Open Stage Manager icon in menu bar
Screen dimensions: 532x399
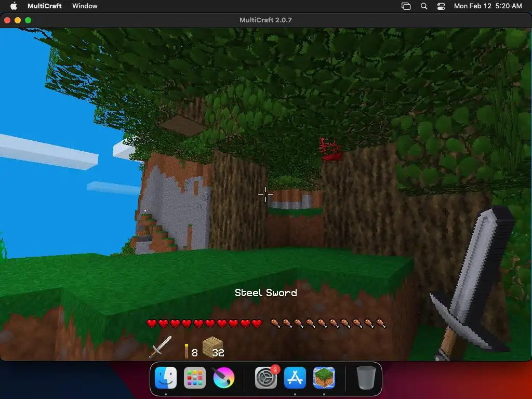[x=406, y=6]
